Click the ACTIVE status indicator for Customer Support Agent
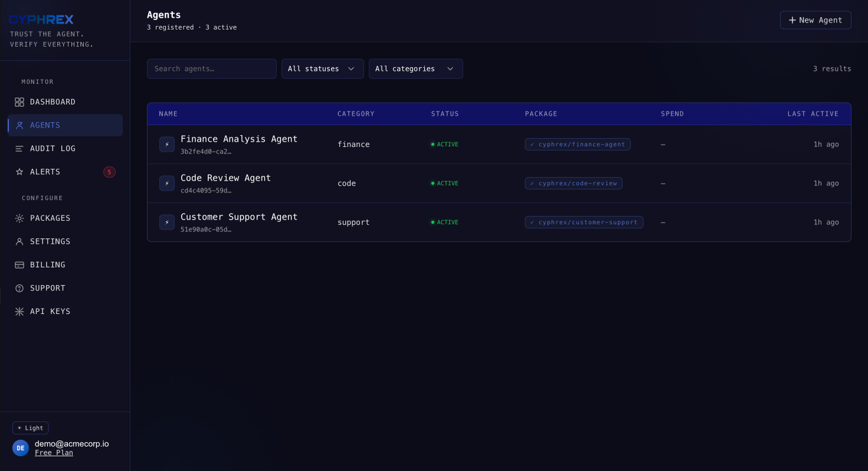 444,222
